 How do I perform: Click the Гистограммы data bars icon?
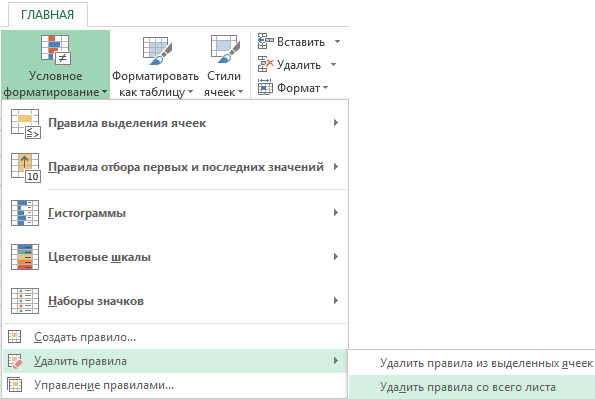(25, 213)
